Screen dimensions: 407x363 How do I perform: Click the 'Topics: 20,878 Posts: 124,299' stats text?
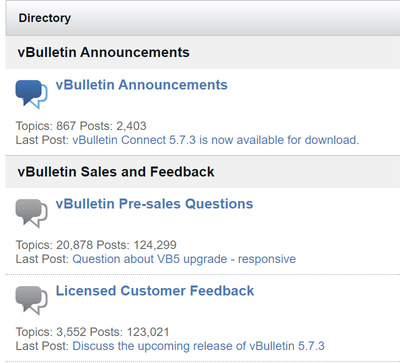pyautogui.click(x=96, y=245)
